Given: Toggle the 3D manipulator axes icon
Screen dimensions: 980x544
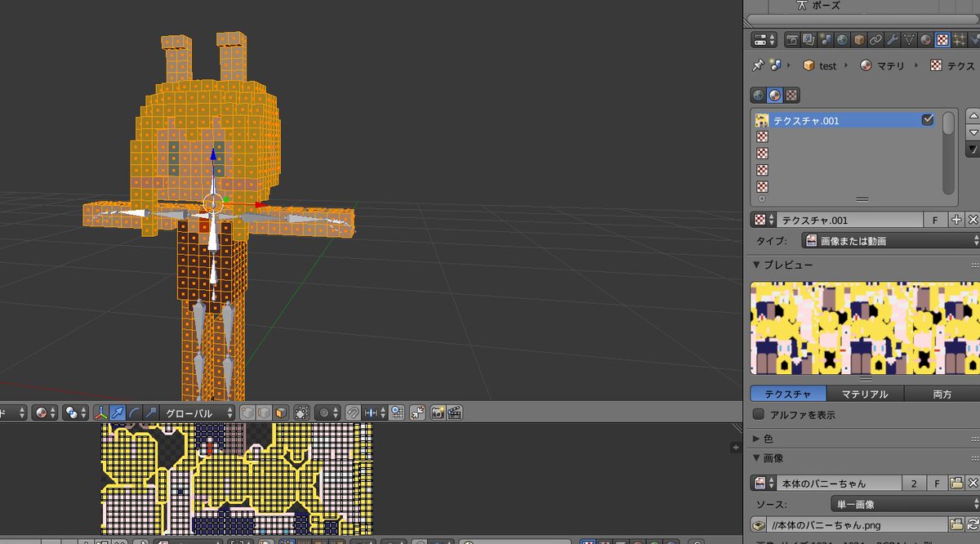Looking at the screenshot, I should [101, 412].
